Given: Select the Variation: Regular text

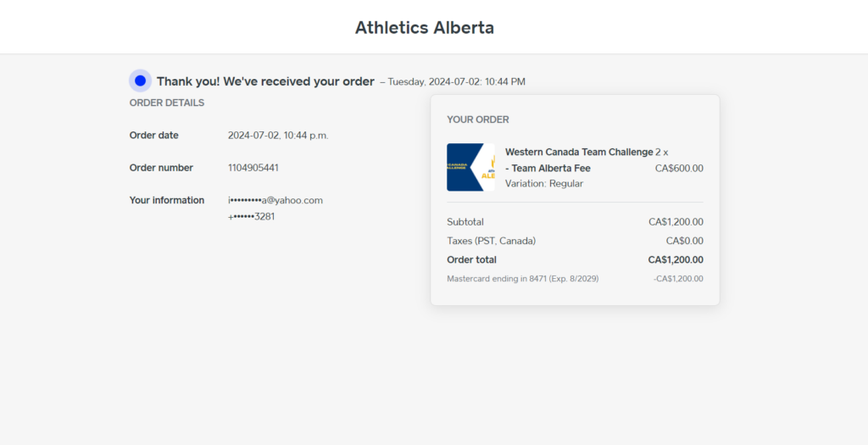Looking at the screenshot, I should point(544,183).
